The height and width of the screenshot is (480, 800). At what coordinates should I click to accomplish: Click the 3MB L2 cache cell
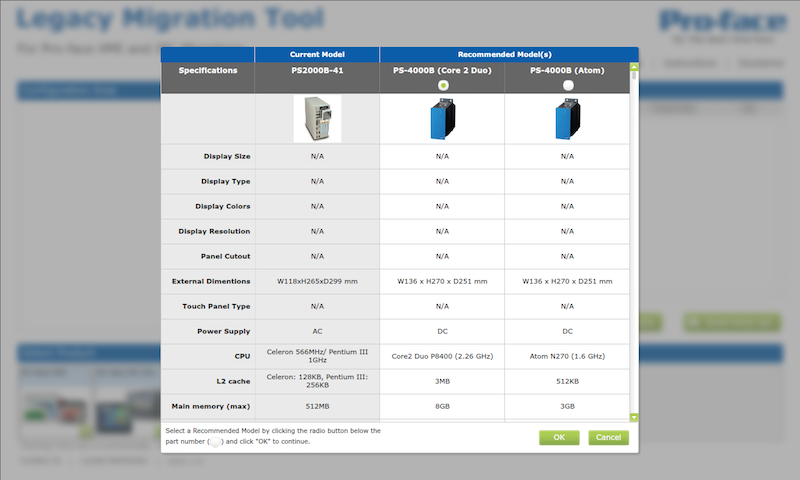442,382
